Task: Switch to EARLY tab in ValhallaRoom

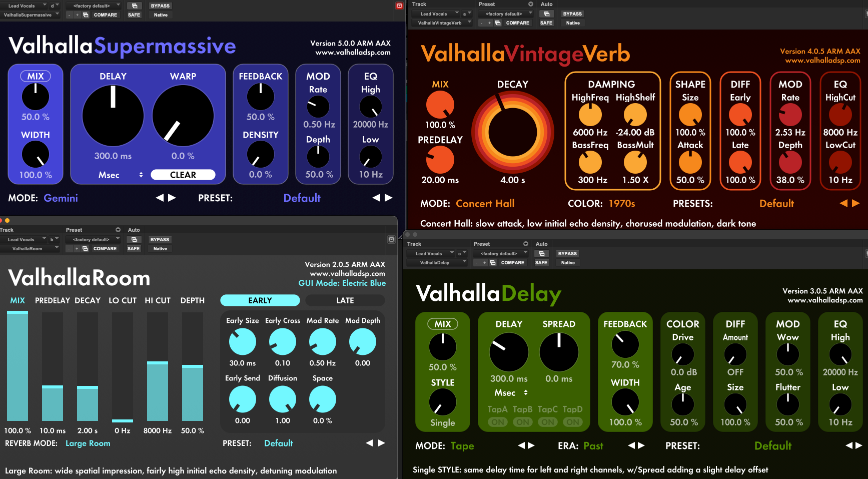Action: point(260,300)
